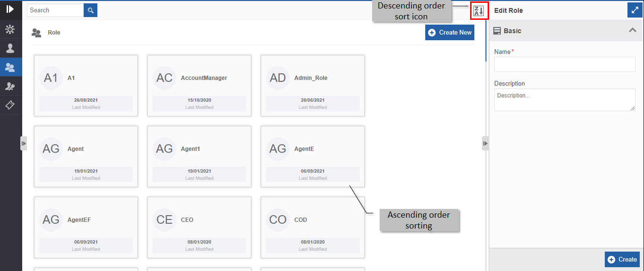Open the user-with-pencil sidebar icon
Image resolution: width=644 pixels, height=271 pixels.
10,86
